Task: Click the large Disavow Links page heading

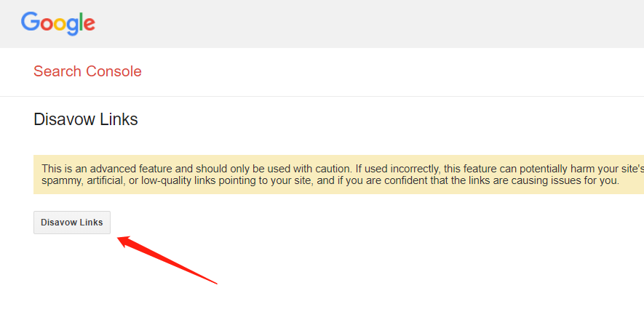Action: click(86, 119)
